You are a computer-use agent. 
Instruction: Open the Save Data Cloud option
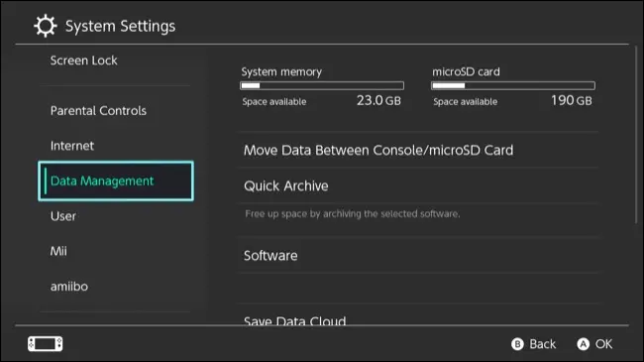[418, 317]
